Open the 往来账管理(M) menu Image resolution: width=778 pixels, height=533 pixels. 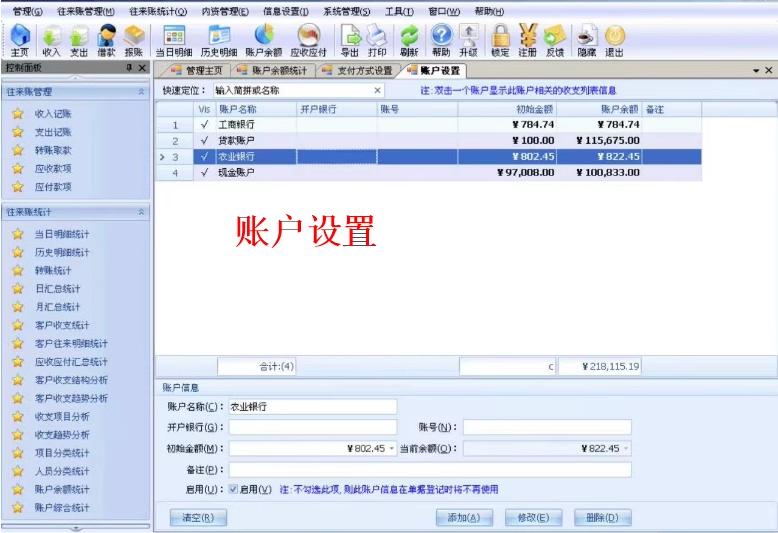86,11
